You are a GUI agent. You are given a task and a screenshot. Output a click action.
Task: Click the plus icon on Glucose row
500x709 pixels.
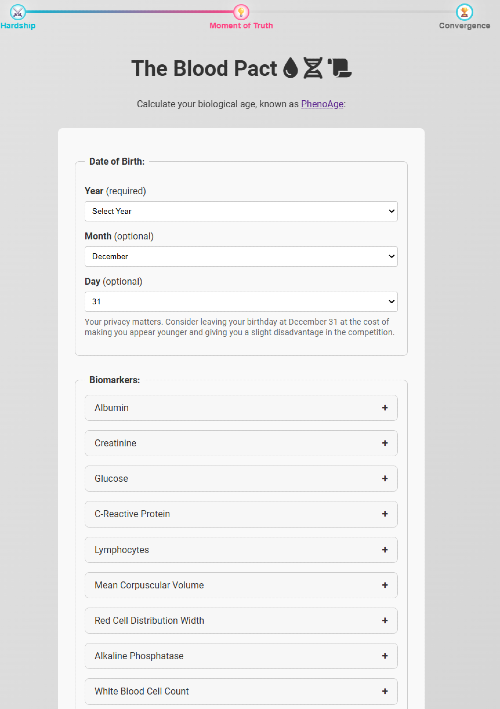[x=385, y=478]
